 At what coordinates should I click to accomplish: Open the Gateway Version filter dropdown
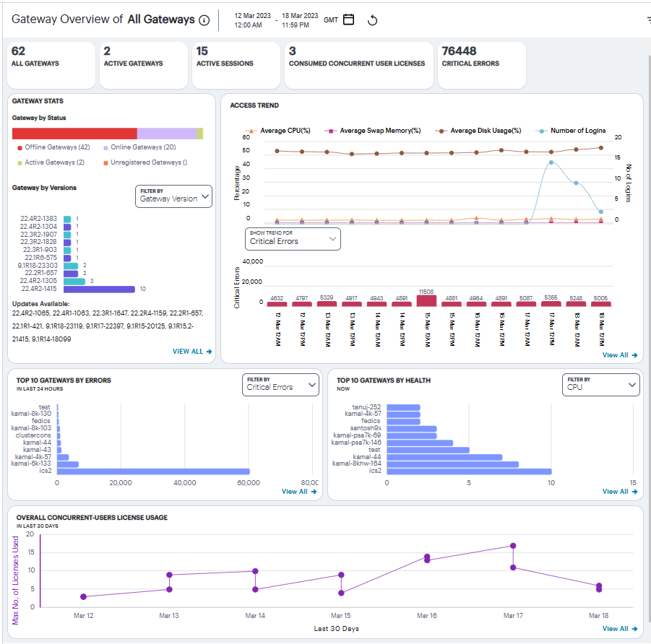(173, 196)
